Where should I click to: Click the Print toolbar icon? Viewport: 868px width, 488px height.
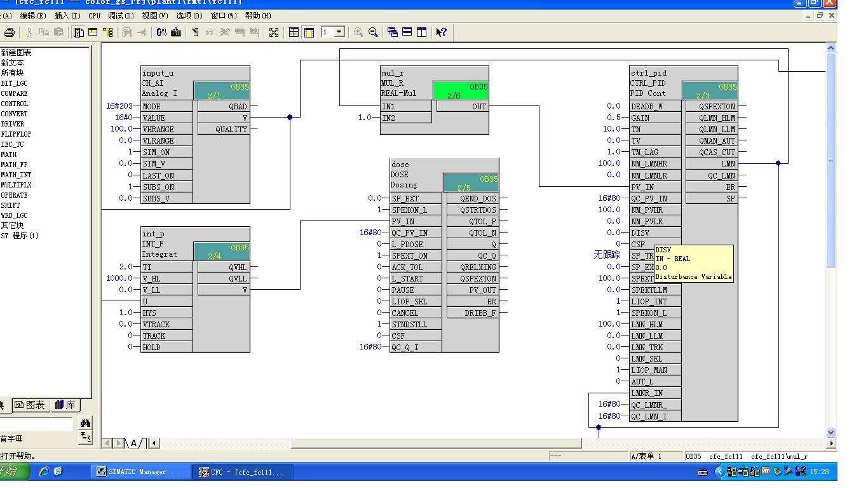(x=9, y=32)
